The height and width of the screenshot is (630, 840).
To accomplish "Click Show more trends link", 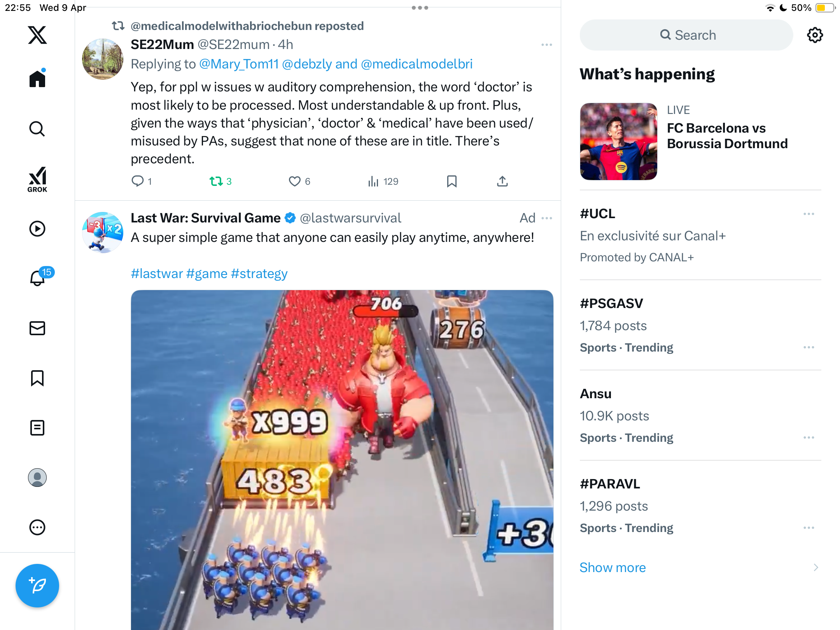I will click(612, 567).
